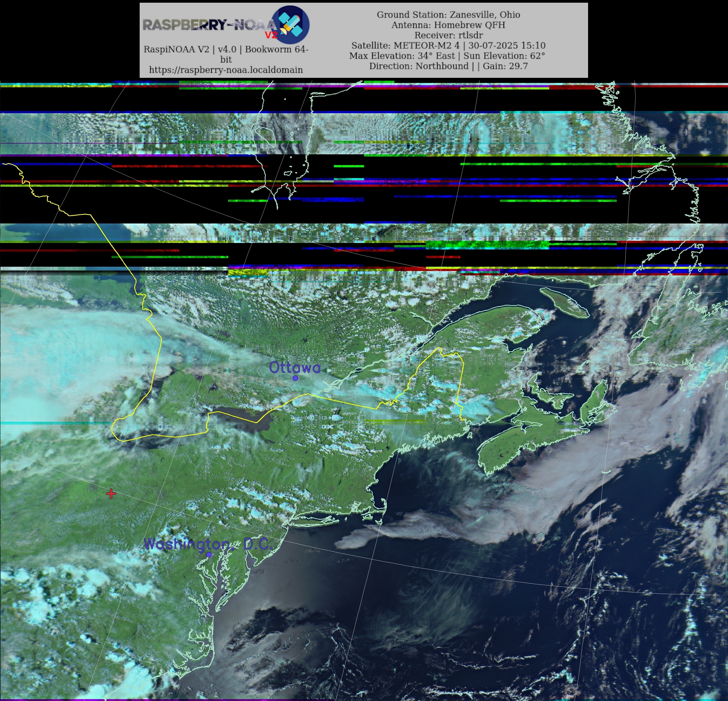Click the Receiver: rtlsdr line
The image size is (728, 701).
tap(448, 35)
